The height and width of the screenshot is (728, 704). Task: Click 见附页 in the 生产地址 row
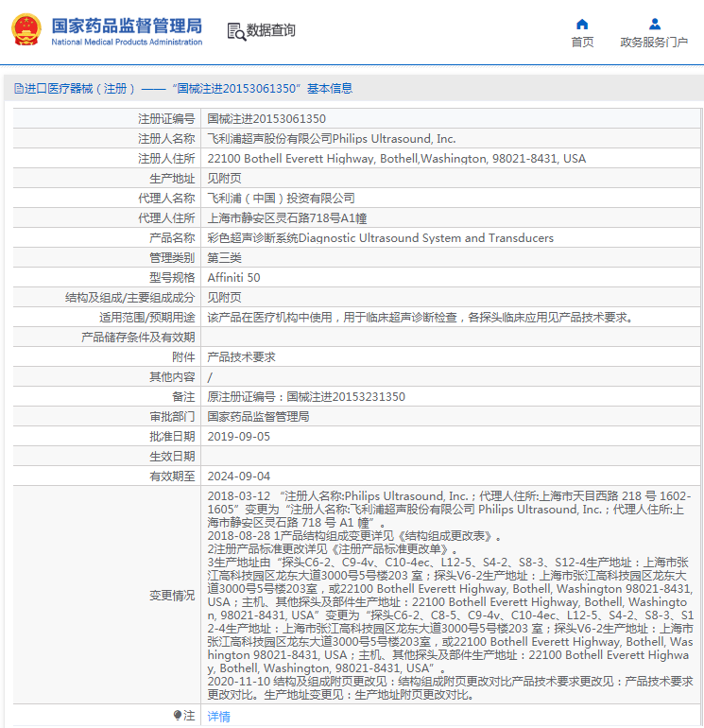pos(224,179)
